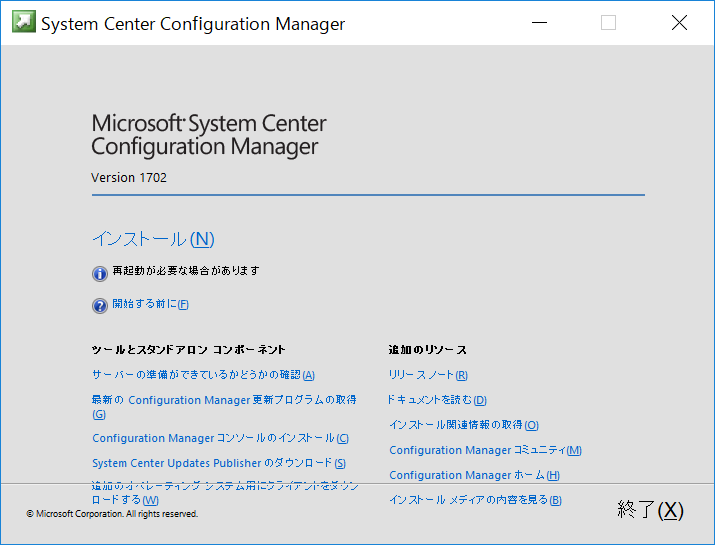Image resolution: width=715 pixels, height=545 pixels.
Task: Click the Microsoft Corporation copyright text
Action: coord(112,514)
